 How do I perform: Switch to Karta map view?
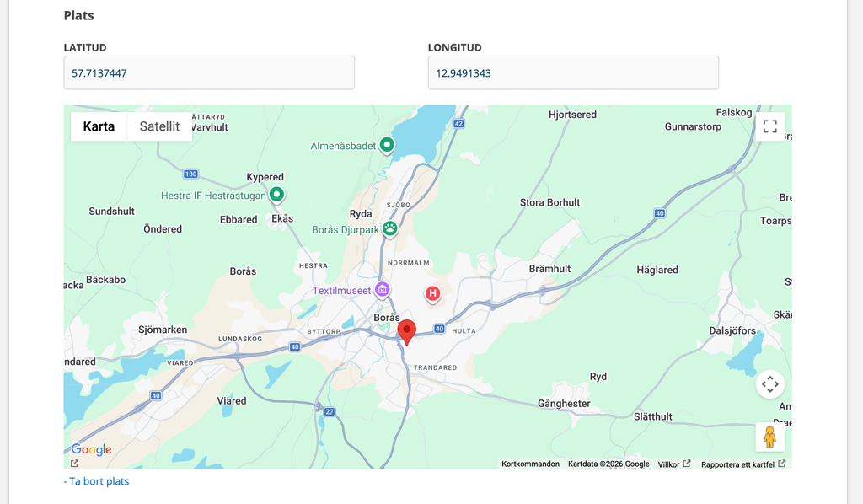[99, 126]
